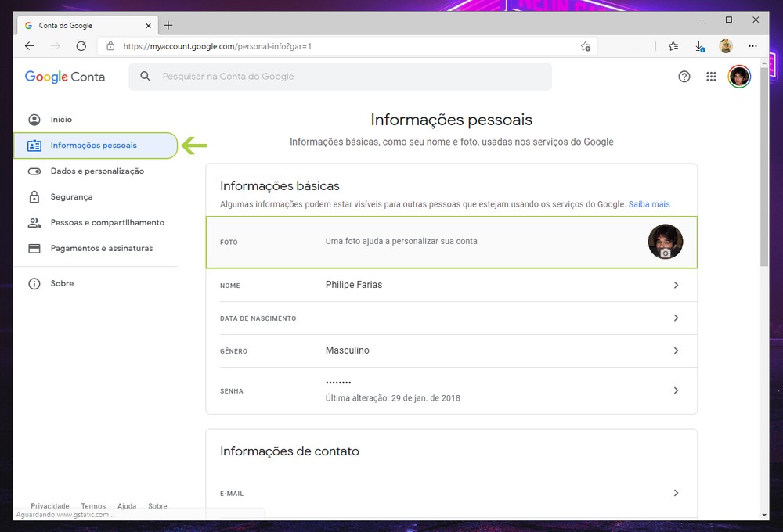The width and height of the screenshot is (783, 532).
Task: Click the profile avatar in Google header
Action: pos(738,77)
